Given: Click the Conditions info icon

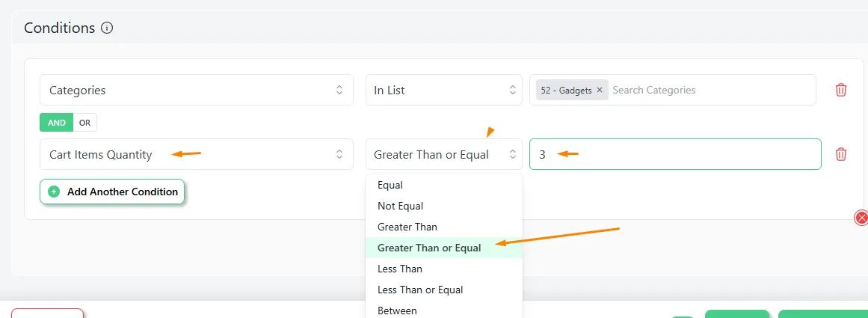Looking at the screenshot, I should [108, 28].
